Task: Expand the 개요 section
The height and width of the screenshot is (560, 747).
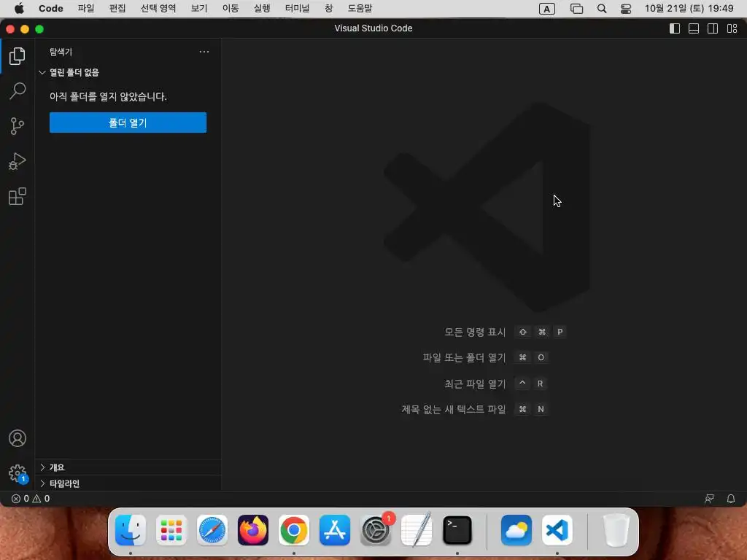Action: pos(128,467)
